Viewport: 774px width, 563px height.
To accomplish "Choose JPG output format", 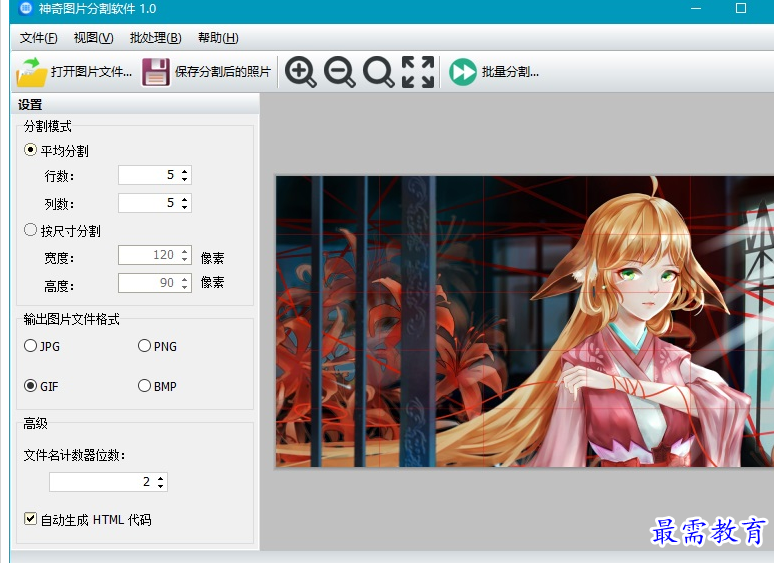I will click(30, 346).
